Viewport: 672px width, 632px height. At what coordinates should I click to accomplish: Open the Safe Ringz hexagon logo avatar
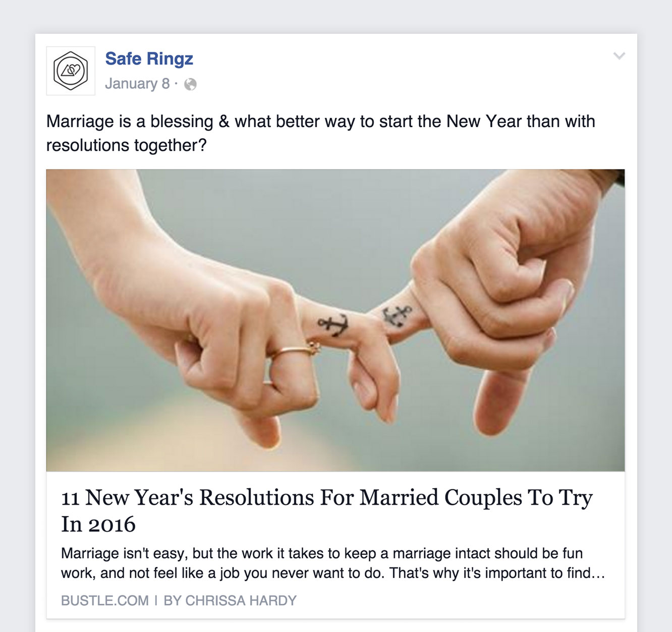click(71, 71)
